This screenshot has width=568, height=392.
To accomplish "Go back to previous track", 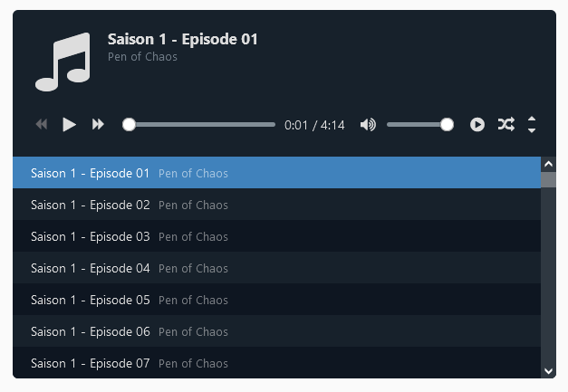I will [x=42, y=125].
